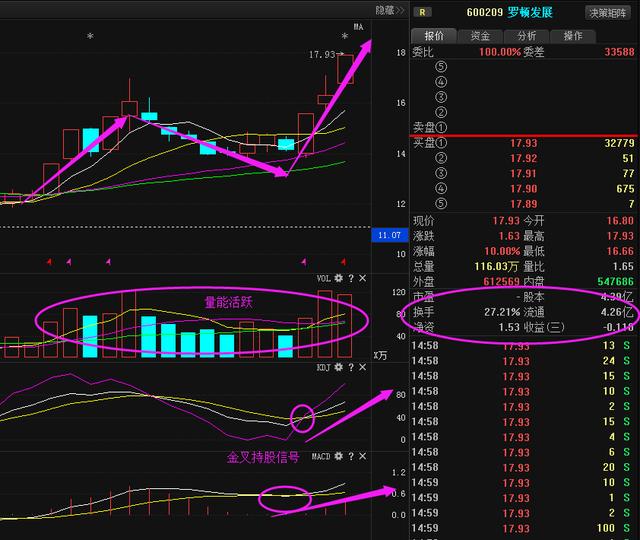Viewport: 640px width, 540px height.
Task: Close the VOL indicator panel
Action: click(x=362, y=278)
